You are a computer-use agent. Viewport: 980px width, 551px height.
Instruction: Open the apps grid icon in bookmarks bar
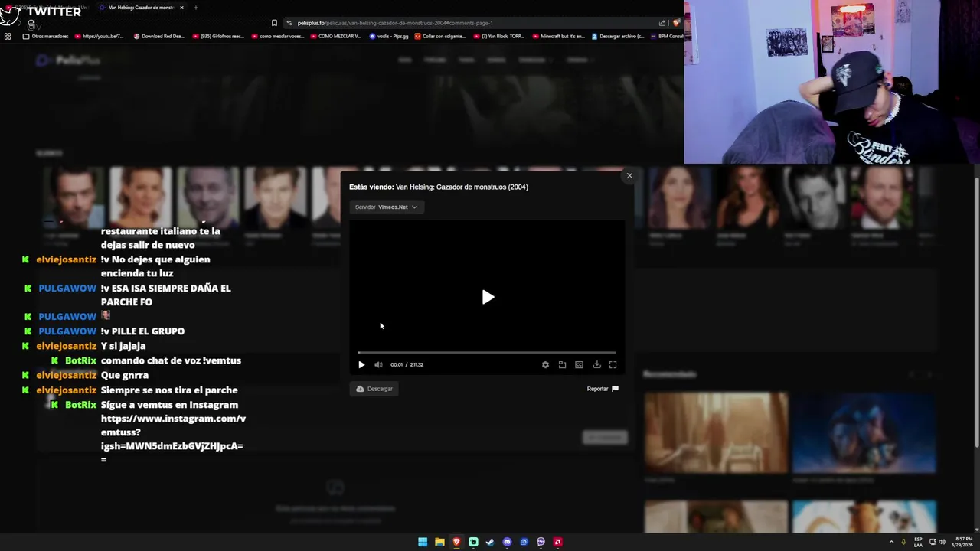click(8, 36)
